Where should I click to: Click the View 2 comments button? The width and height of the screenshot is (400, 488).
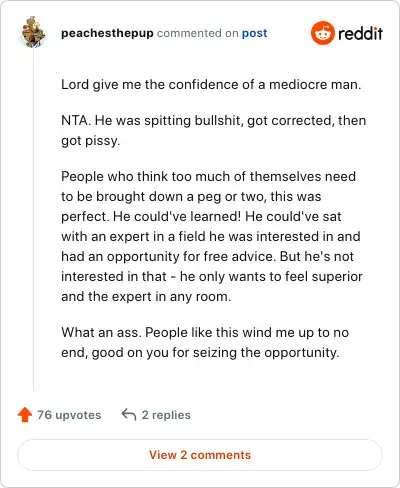click(200, 455)
